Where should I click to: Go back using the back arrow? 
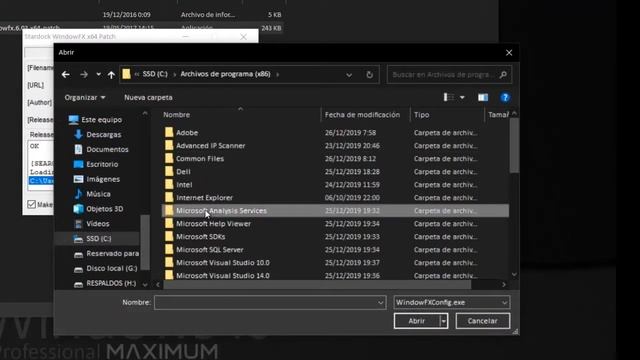(65, 74)
